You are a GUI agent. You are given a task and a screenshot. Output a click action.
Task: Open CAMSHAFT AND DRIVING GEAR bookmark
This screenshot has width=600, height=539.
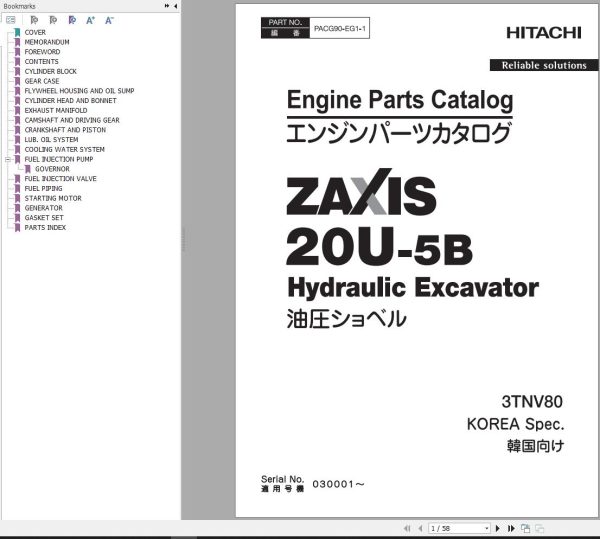[x=72, y=120]
